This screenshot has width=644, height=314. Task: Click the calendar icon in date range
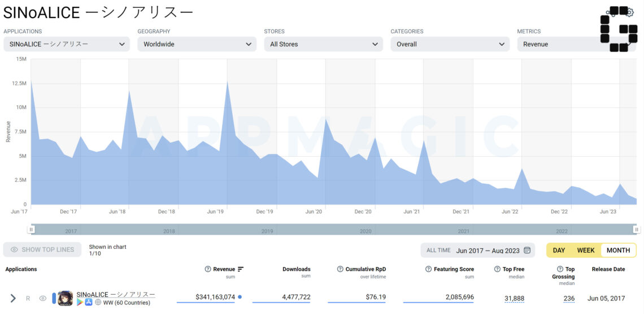click(x=527, y=250)
